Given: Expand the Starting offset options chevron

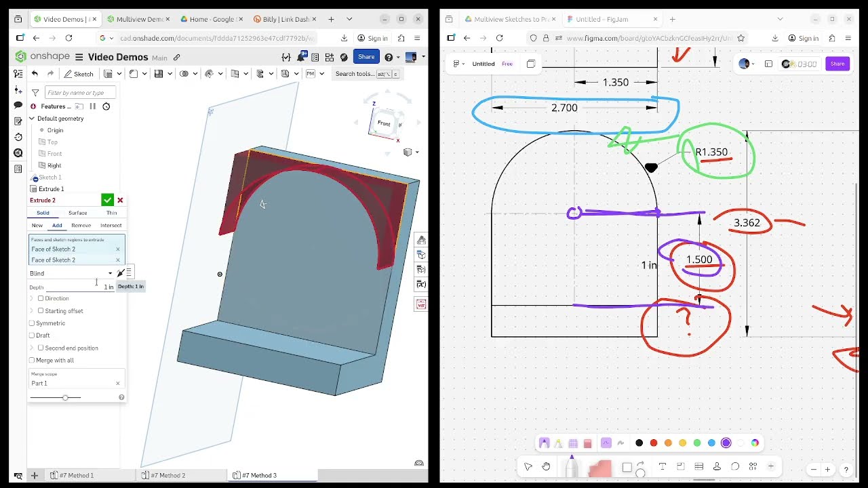Looking at the screenshot, I should [32, 310].
